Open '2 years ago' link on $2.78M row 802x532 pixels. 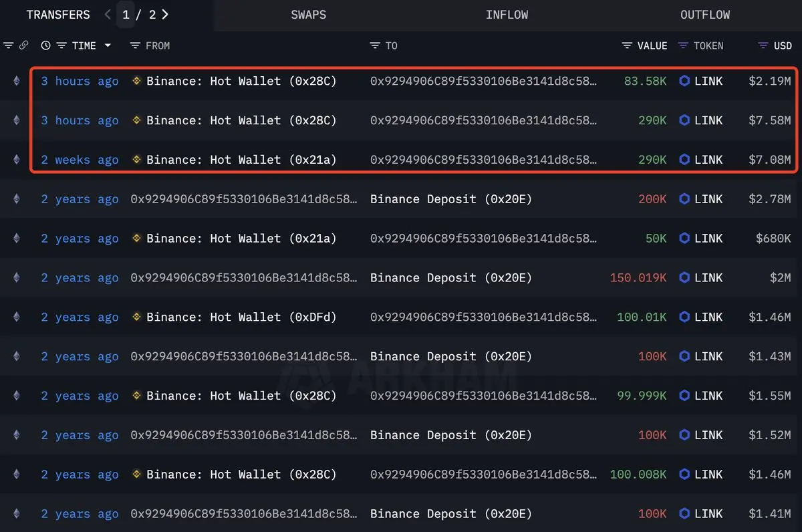pyautogui.click(x=80, y=199)
